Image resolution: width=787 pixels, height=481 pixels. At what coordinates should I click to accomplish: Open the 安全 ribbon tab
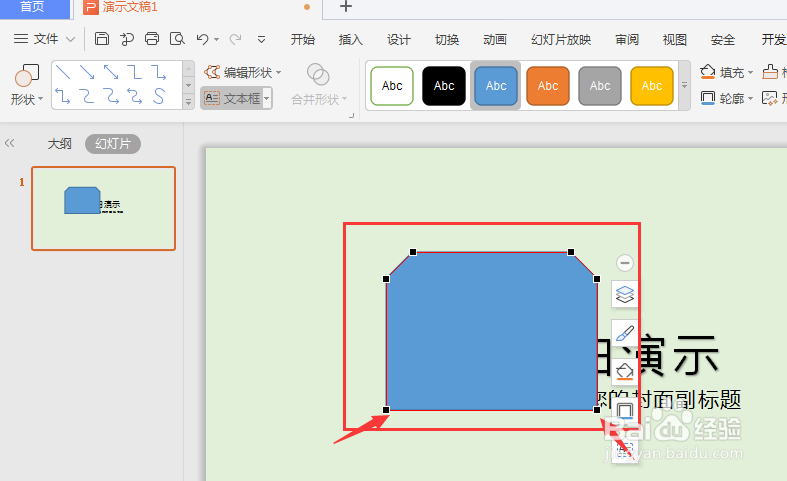pos(723,39)
